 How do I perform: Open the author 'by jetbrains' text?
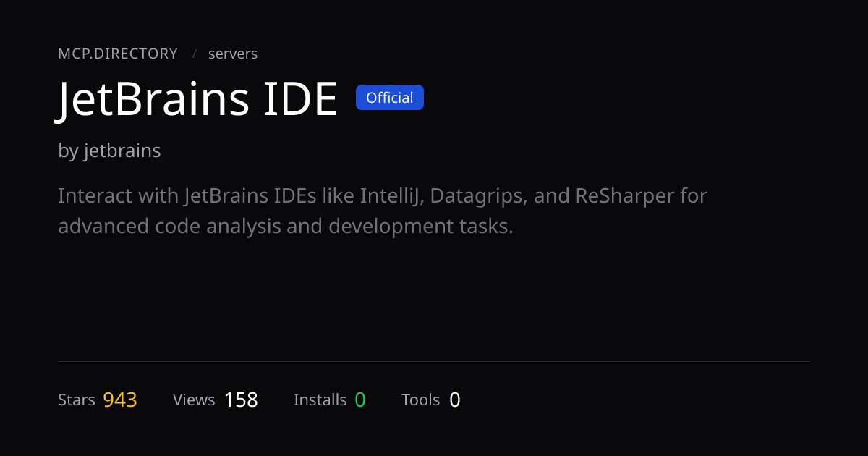pyautogui.click(x=109, y=151)
